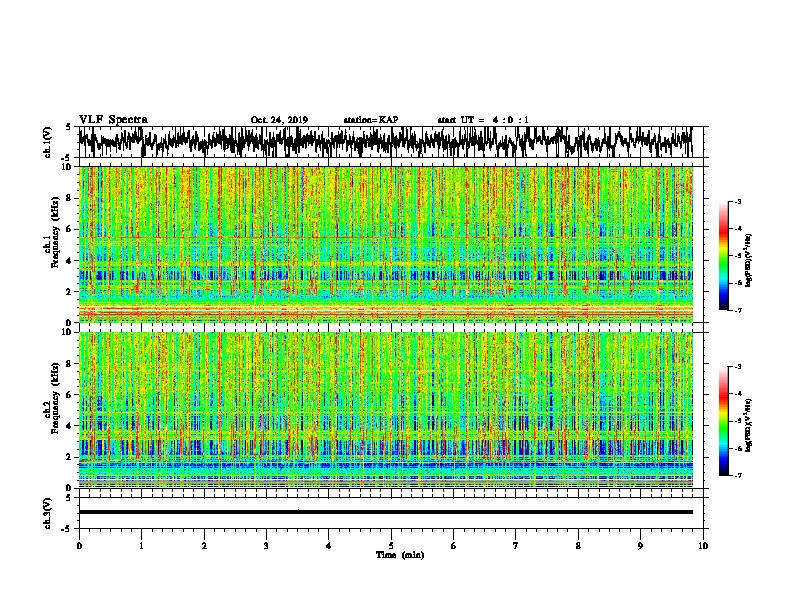The height and width of the screenshot is (612, 792).
Task: Click the ch.1 color scale "log(PSD)" unit label
Action: coord(749,261)
